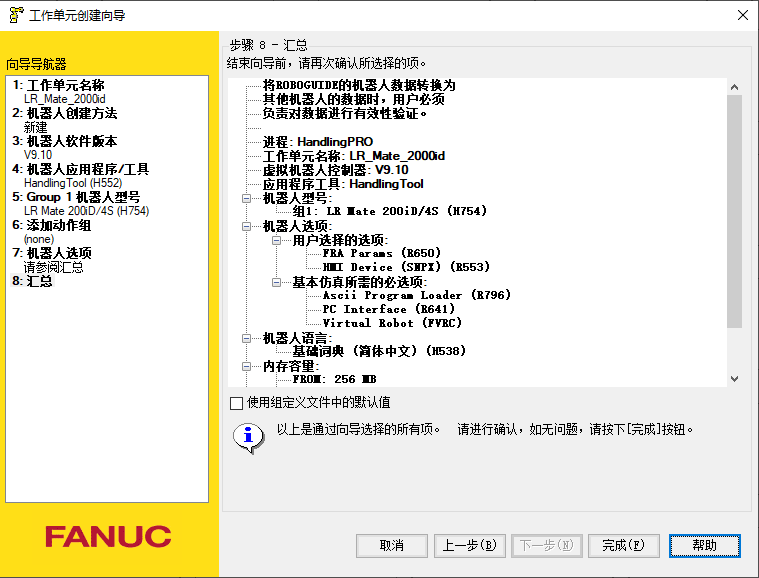Image resolution: width=759 pixels, height=578 pixels.
Task: Click scroll up arrow of summary tree
Action: [x=734, y=87]
